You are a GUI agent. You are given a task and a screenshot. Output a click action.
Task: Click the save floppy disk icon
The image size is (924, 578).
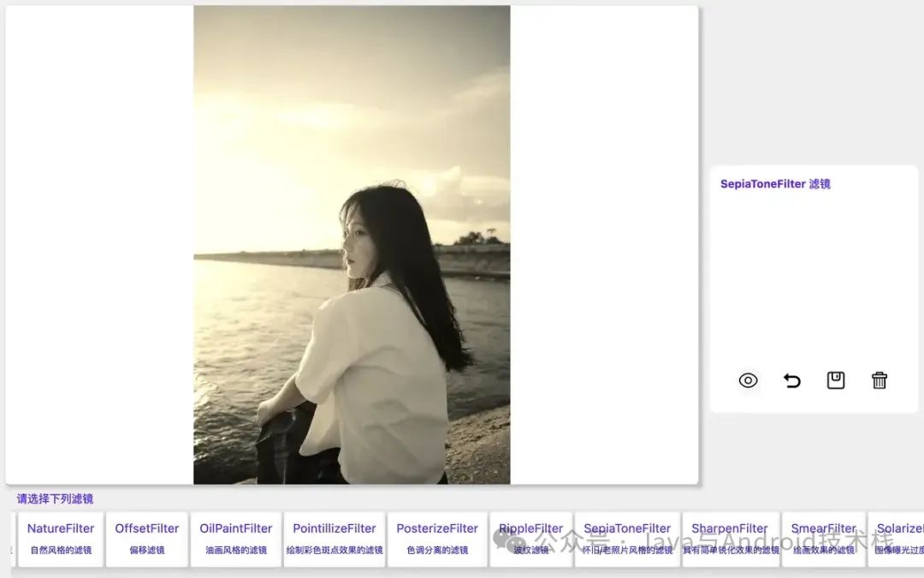coord(836,380)
